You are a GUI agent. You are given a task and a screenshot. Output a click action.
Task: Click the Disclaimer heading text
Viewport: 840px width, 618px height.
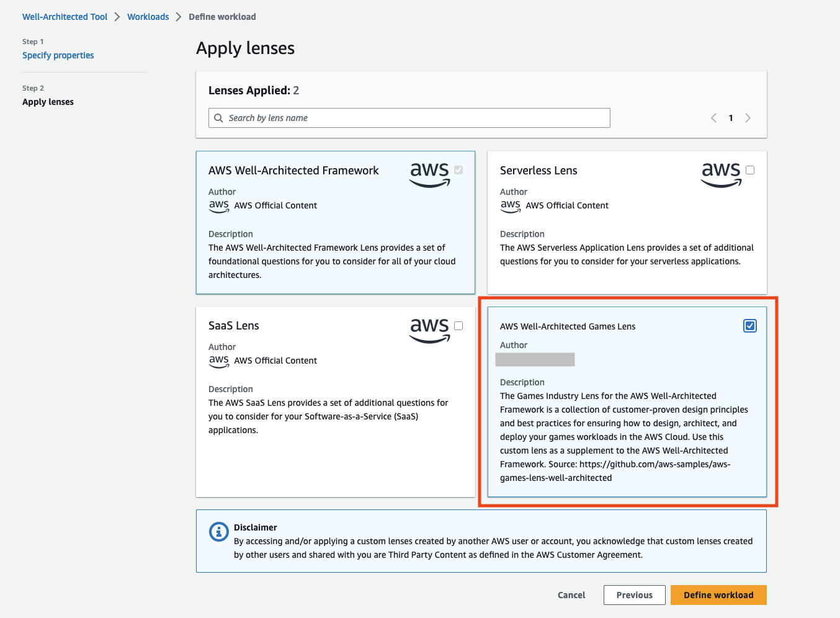click(x=256, y=527)
